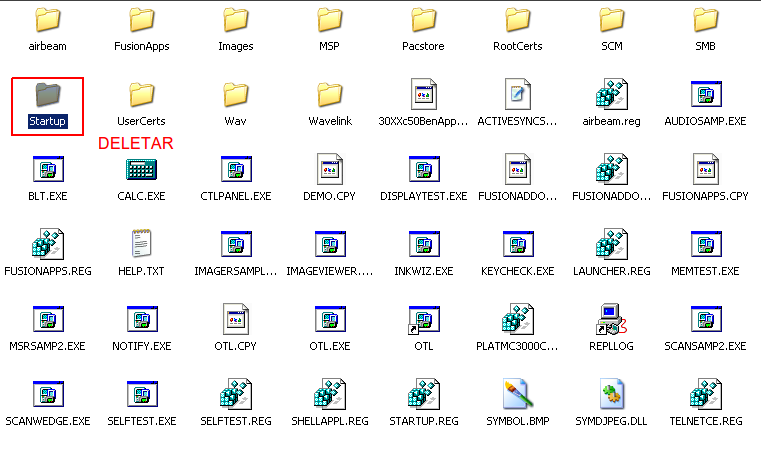The width and height of the screenshot is (761, 451).
Task: Select the SYMBOL.BMP image file
Action: pos(518,394)
